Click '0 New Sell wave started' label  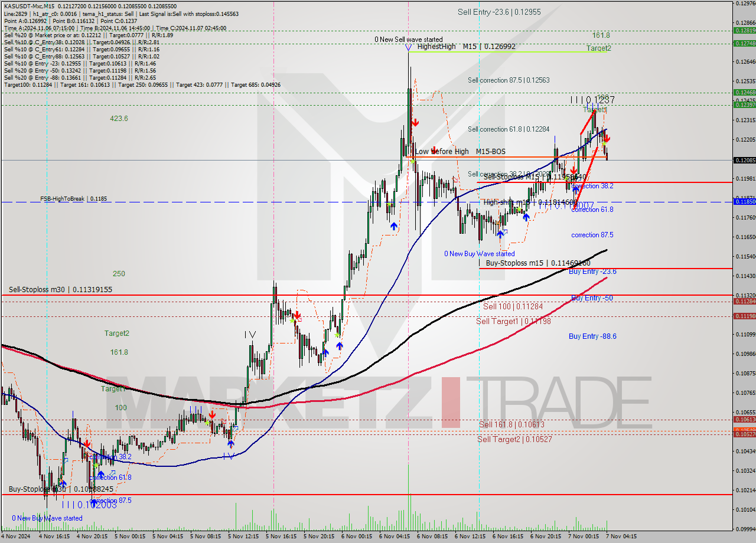click(x=409, y=40)
